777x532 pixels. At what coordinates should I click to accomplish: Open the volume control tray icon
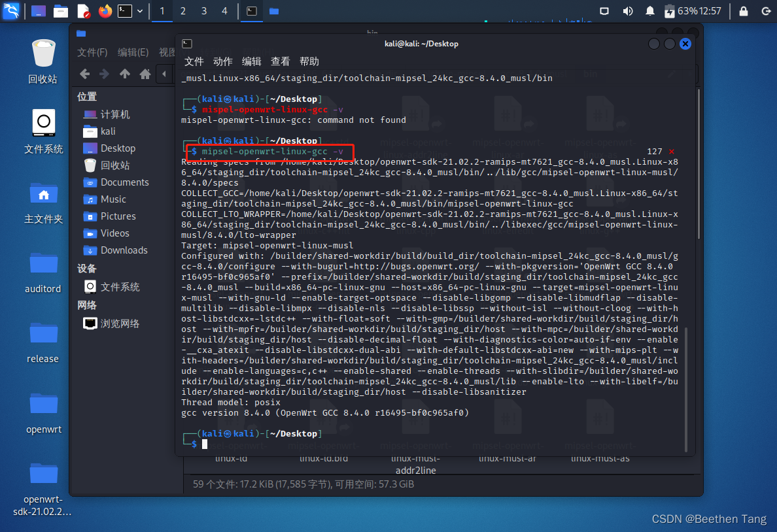627,11
